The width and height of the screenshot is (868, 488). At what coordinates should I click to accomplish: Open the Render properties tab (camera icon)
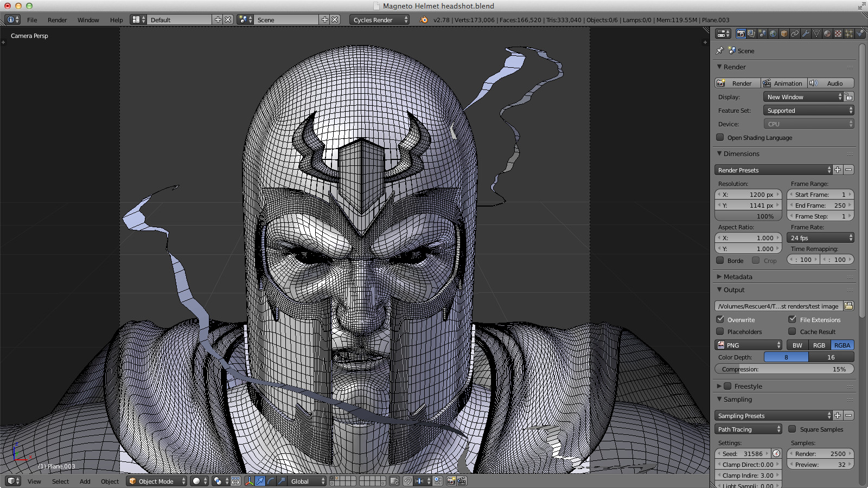pyautogui.click(x=741, y=34)
